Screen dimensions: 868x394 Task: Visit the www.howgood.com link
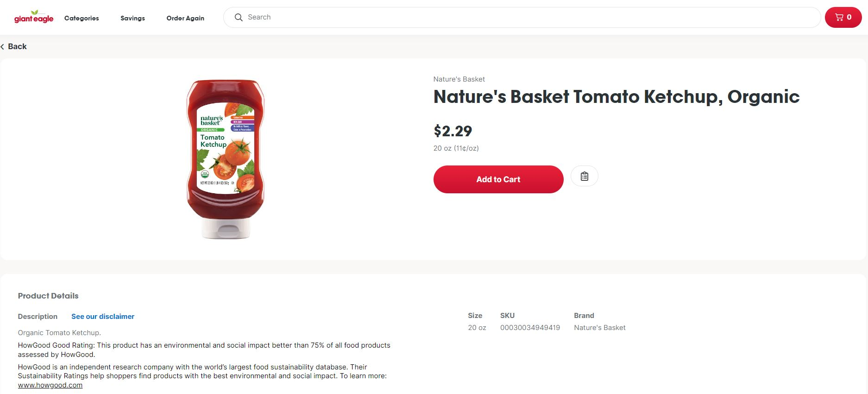pyautogui.click(x=50, y=385)
